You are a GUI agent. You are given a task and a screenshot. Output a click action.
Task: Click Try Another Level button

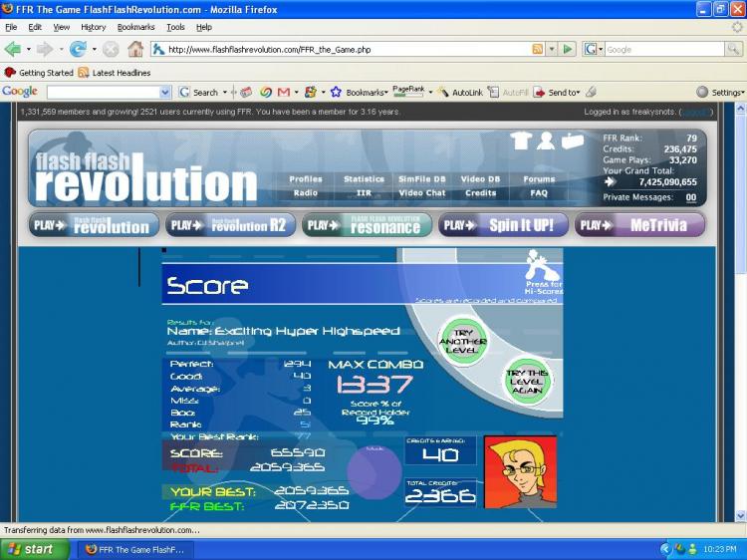click(462, 341)
